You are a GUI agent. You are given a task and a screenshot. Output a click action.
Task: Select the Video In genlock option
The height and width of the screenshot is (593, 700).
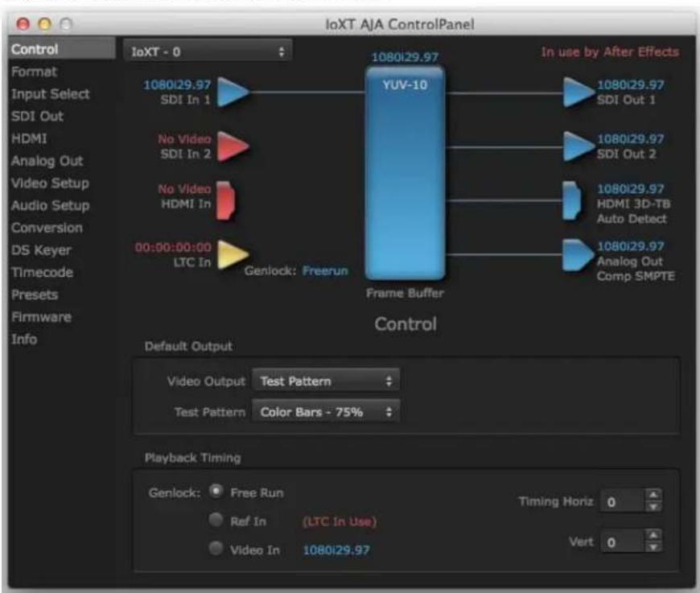pos(216,548)
